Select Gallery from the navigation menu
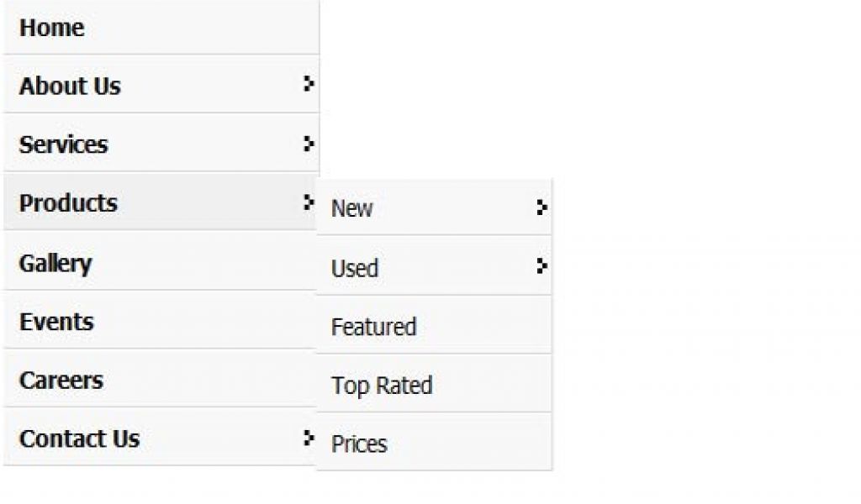 (x=56, y=262)
